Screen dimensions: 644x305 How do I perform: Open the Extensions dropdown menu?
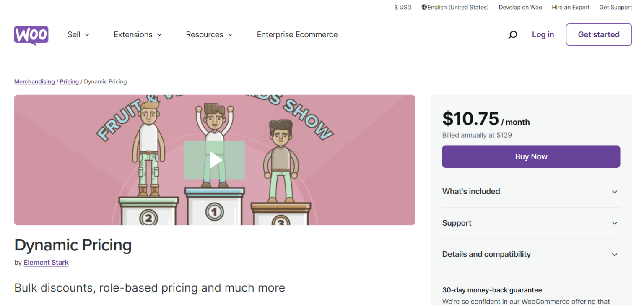pos(138,35)
